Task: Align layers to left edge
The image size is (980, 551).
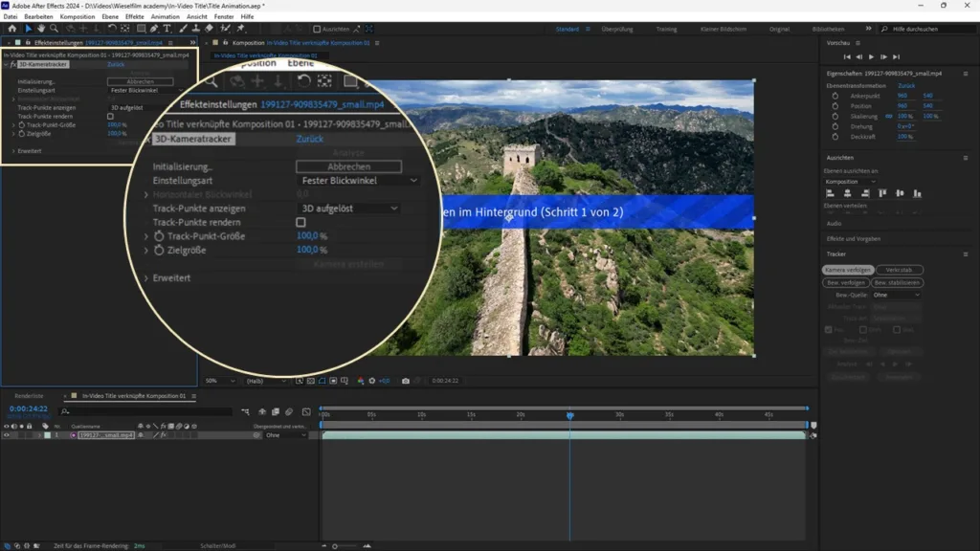Action: 830,193
